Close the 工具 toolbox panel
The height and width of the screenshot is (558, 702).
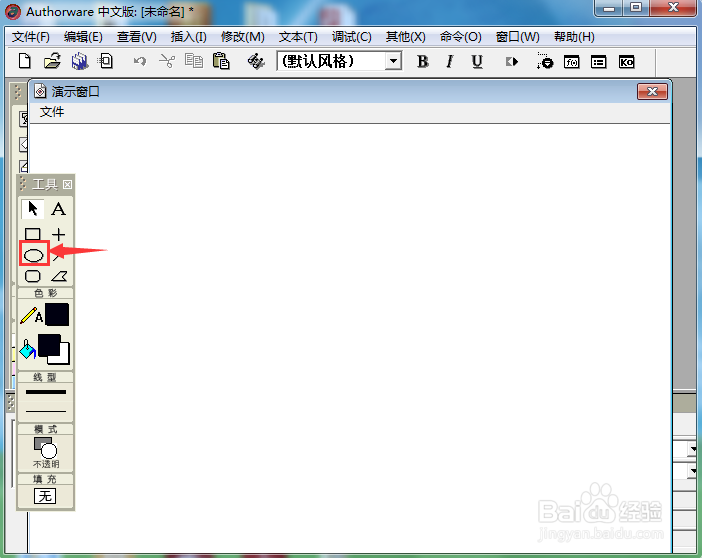coord(67,185)
